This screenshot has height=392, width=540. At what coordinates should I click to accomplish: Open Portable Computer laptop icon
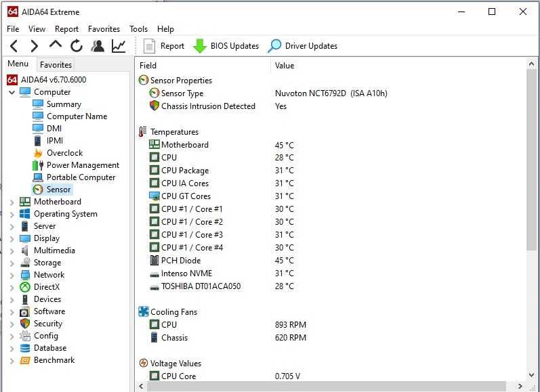click(x=38, y=177)
